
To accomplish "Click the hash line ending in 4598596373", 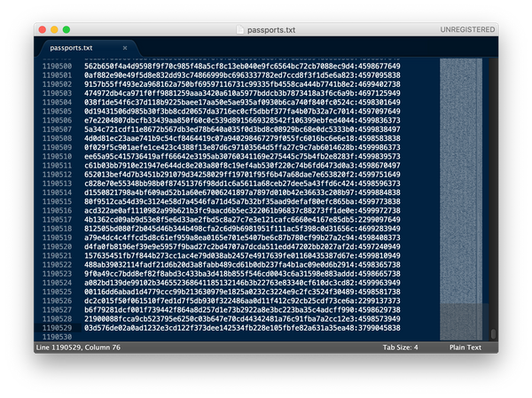I will point(242,183).
